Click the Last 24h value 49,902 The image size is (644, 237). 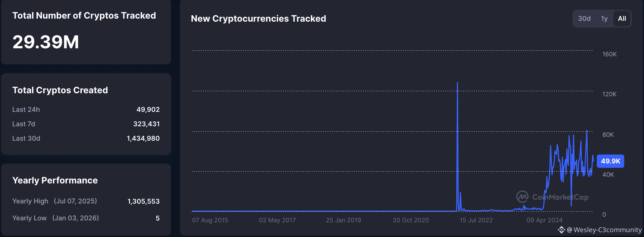148,110
